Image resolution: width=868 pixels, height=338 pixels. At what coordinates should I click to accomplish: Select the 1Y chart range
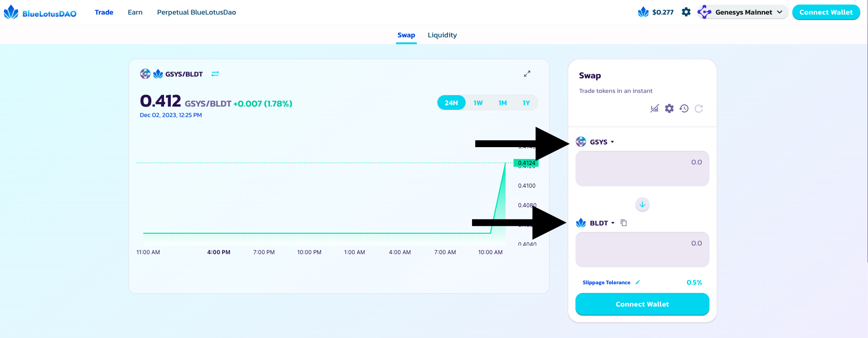point(526,103)
